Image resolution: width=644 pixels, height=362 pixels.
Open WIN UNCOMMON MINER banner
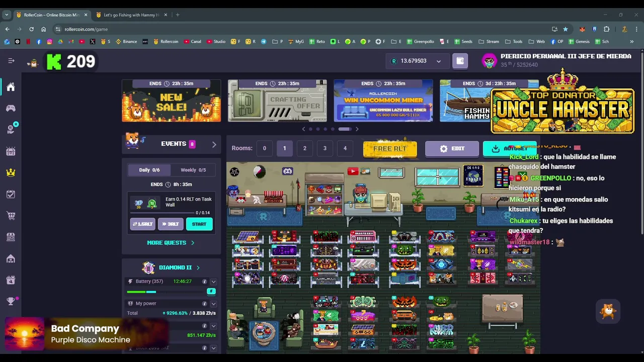(x=383, y=101)
